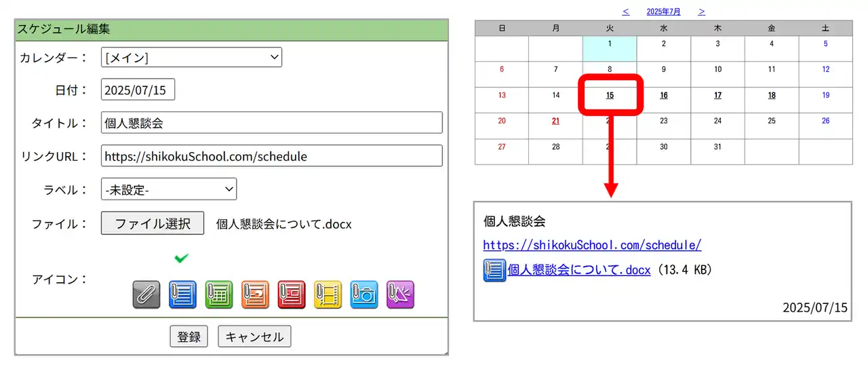Pick the light blue camera icon

click(x=364, y=294)
